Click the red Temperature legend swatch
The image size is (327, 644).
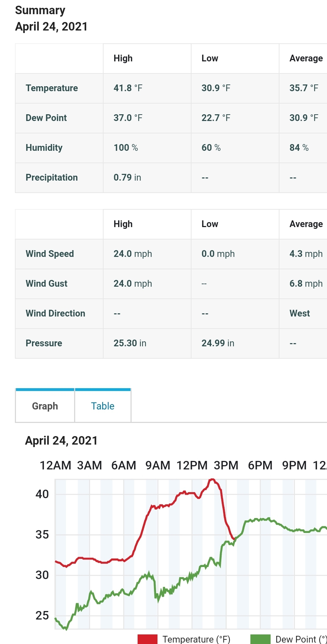click(147, 639)
